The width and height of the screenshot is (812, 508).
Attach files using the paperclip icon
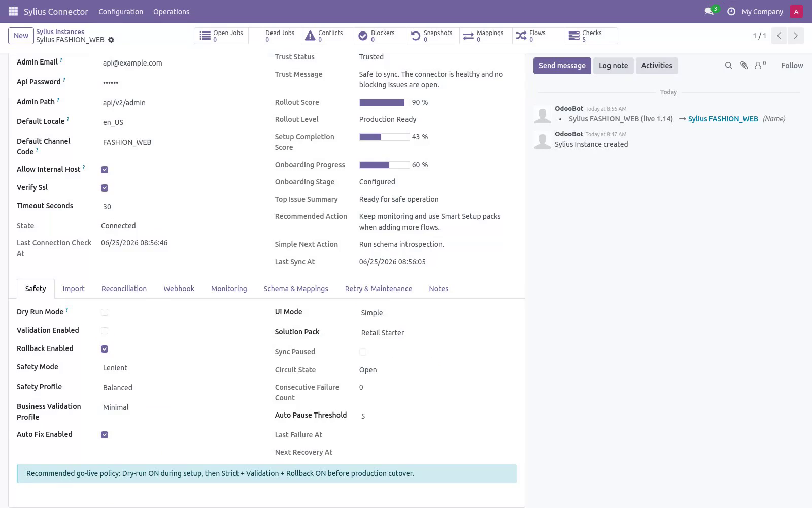pos(744,66)
